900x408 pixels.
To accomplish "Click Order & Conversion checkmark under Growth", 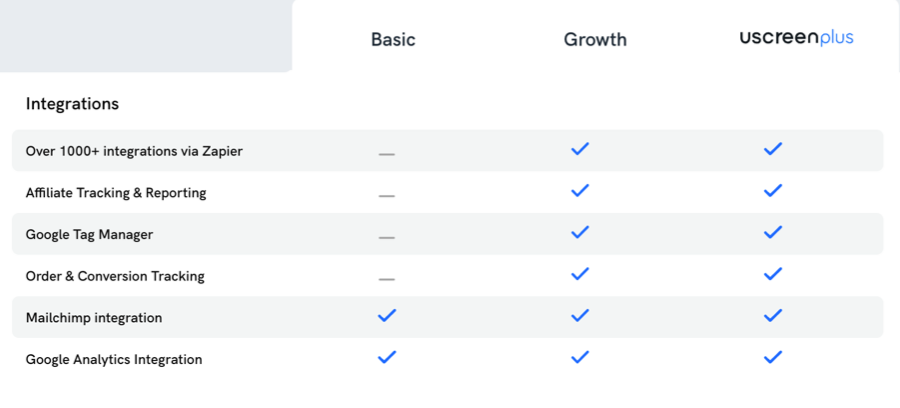I will pyautogui.click(x=580, y=275).
